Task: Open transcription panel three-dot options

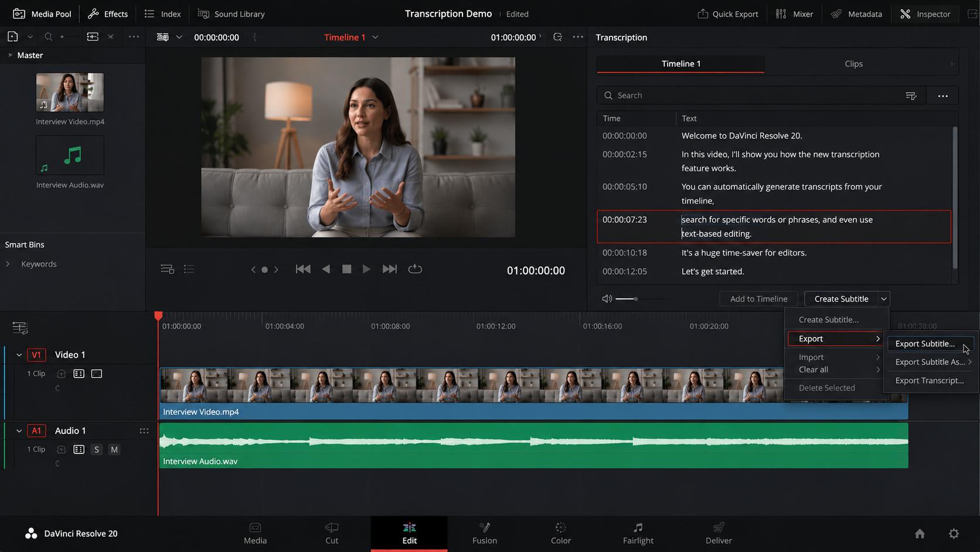Action: (942, 96)
